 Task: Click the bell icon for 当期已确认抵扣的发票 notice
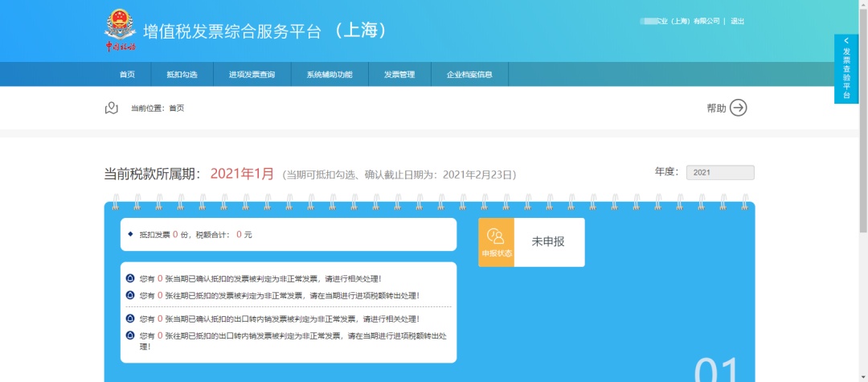point(130,279)
